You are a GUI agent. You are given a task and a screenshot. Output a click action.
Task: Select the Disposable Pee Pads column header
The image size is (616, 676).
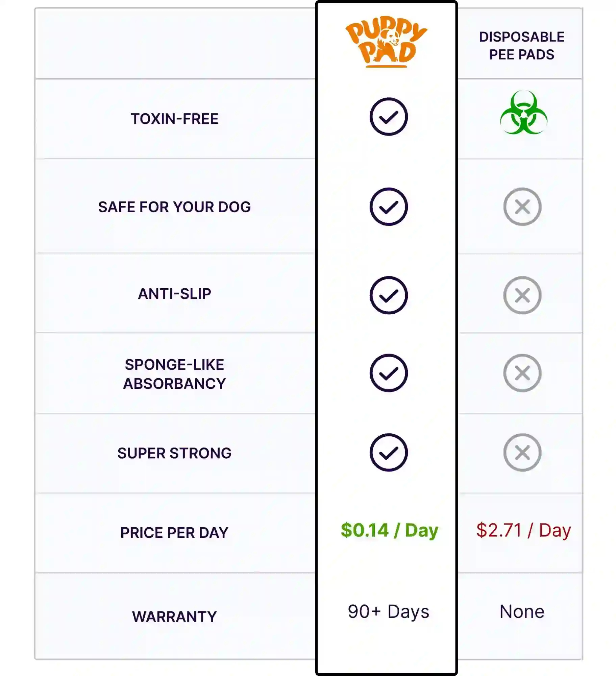522,46
